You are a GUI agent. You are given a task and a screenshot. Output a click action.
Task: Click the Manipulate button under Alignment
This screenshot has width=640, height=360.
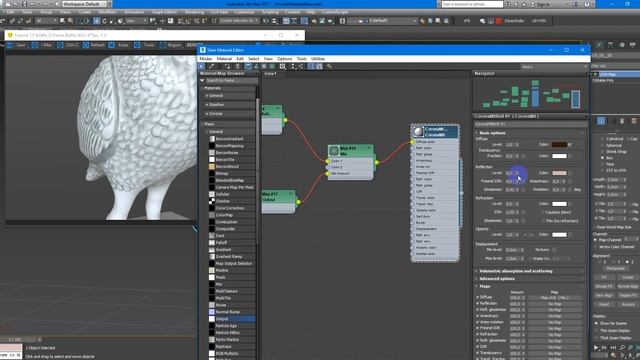615,269
